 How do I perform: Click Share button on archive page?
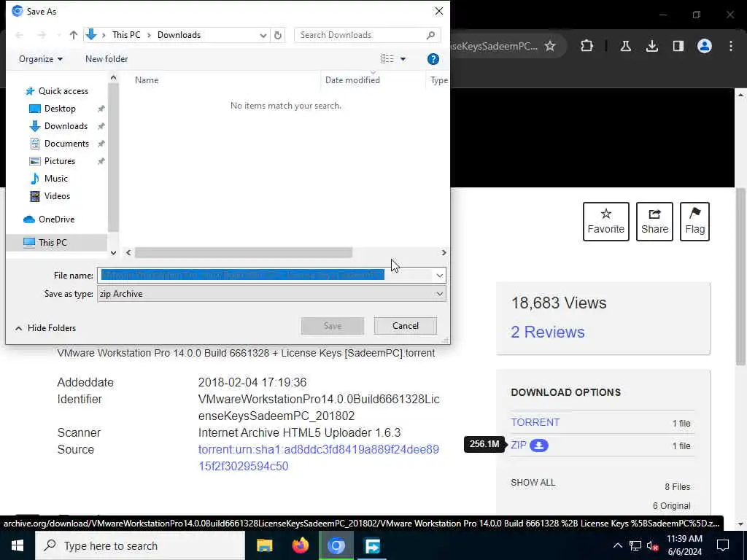point(654,222)
